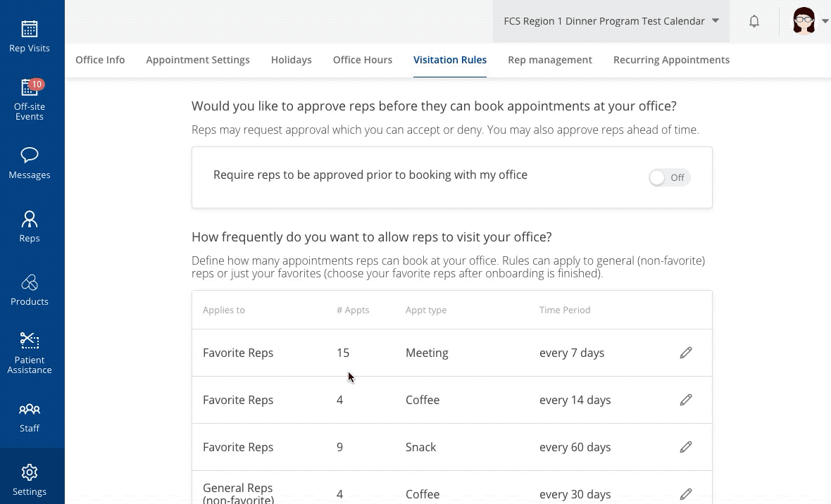Viewport: 831px width, 504px height.
Task: Go to Messages in sidebar
Action: [30, 163]
